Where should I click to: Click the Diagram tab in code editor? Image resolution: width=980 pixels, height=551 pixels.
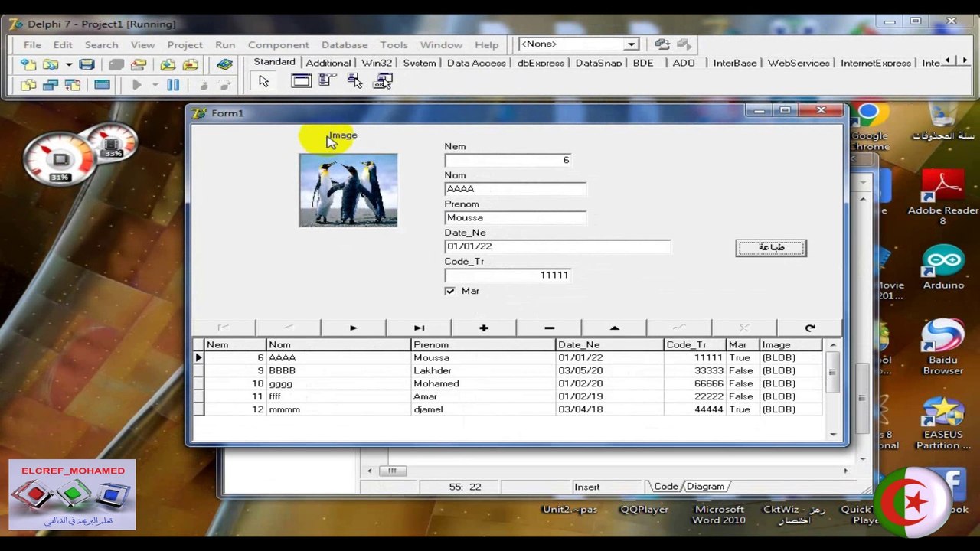705,487
